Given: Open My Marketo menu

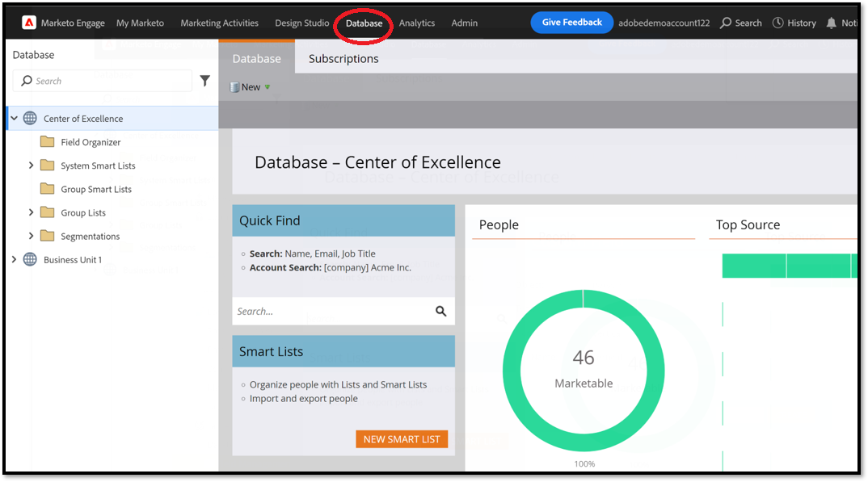Looking at the screenshot, I should click(140, 23).
